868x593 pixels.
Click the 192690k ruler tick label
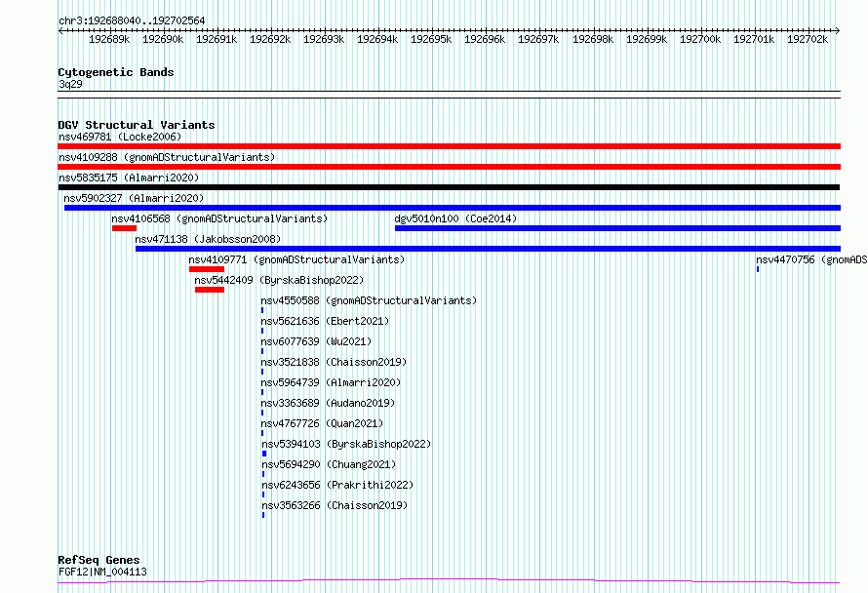click(163, 39)
